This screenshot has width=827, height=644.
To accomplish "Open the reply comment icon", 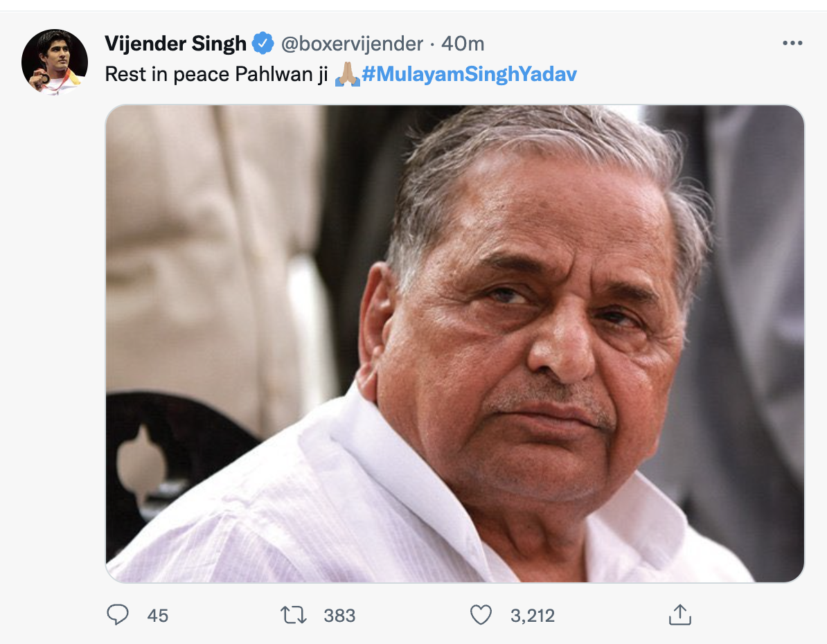I will click(117, 614).
